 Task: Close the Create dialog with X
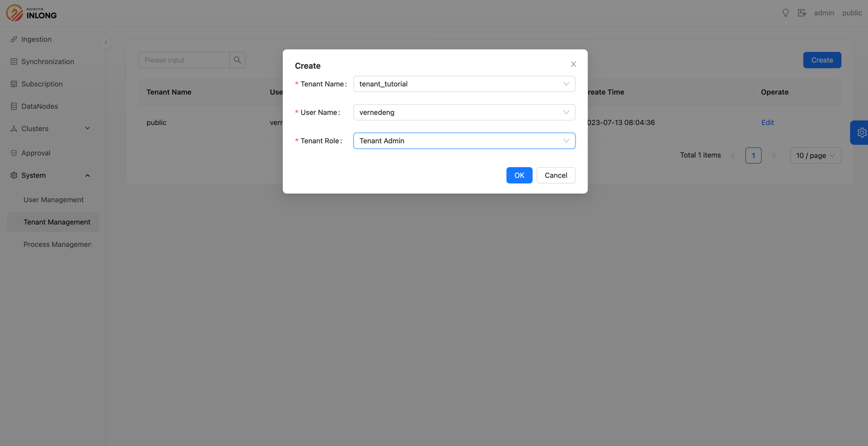pyautogui.click(x=573, y=64)
